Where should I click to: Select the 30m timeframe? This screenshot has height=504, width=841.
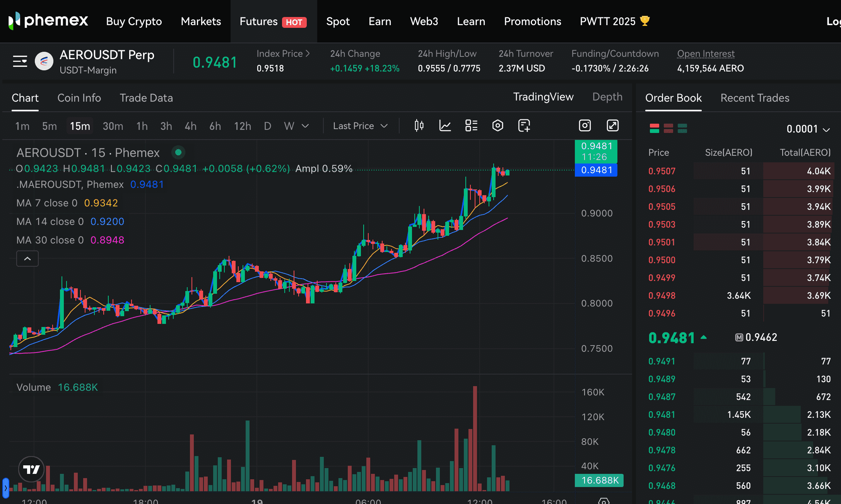tap(113, 126)
